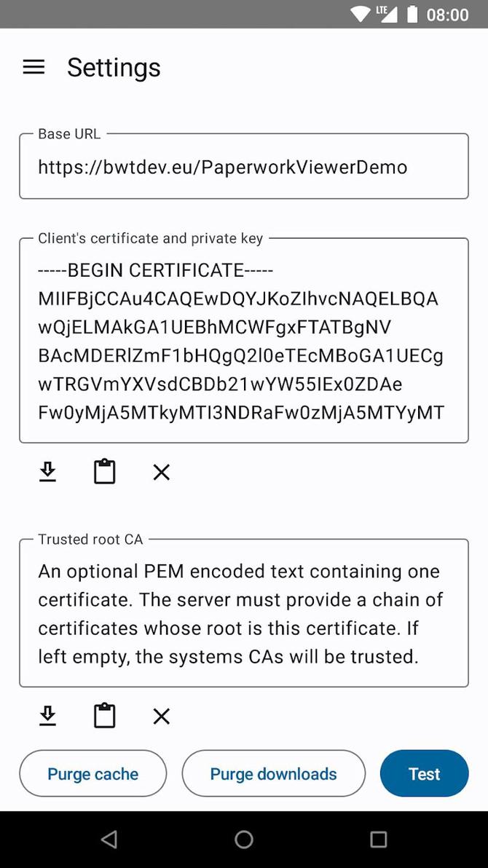Select the Base URL input field
Screen dimensions: 488x868
coord(244,167)
